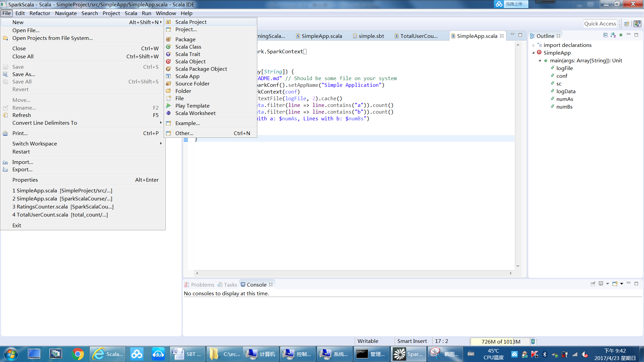Select logFile in Outline tree
The width and height of the screenshot is (644, 362).
565,68
